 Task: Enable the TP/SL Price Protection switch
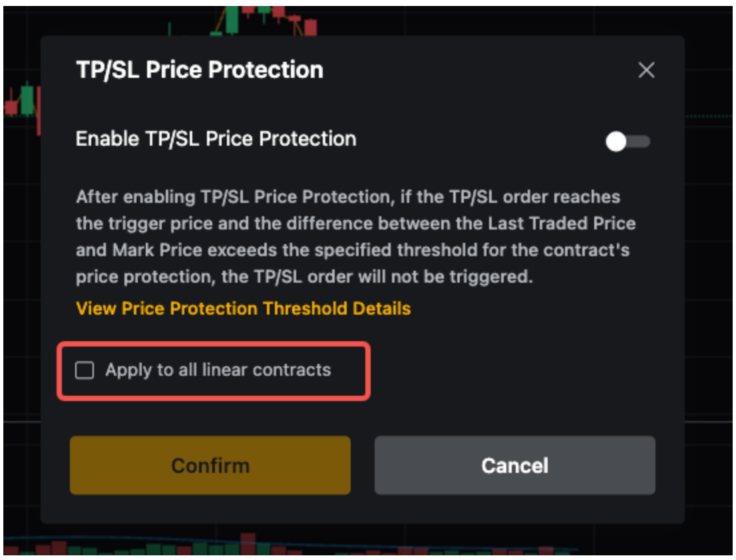click(x=628, y=141)
